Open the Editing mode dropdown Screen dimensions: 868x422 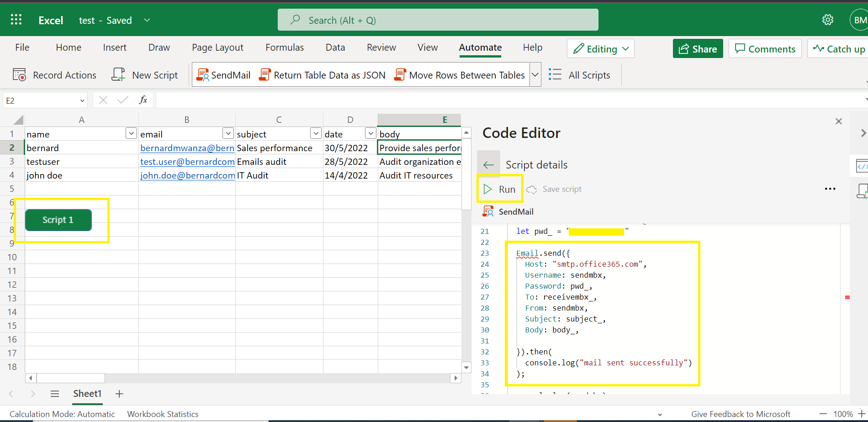pos(600,48)
